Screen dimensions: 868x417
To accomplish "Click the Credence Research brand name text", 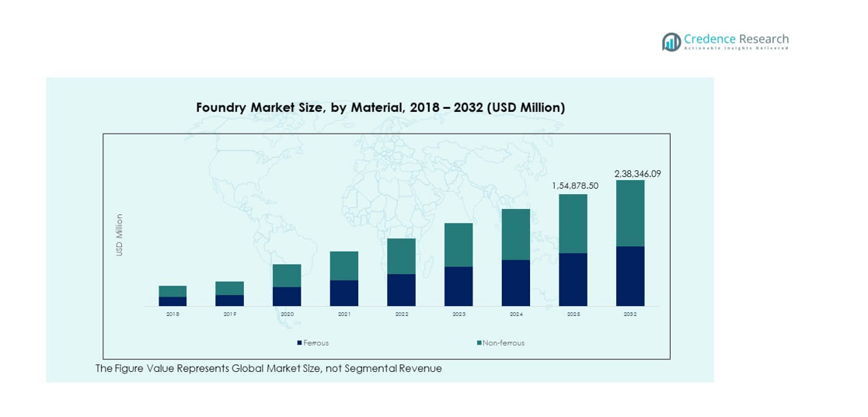I will (x=736, y=39).
